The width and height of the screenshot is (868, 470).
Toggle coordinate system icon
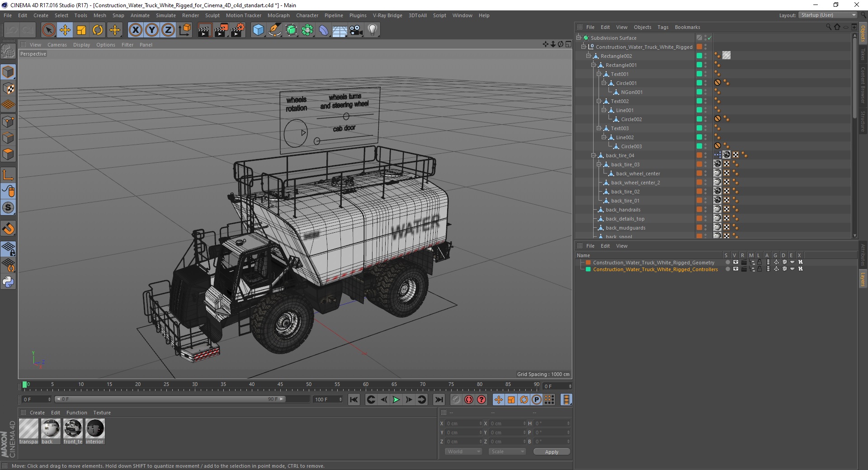pos(184,30)
